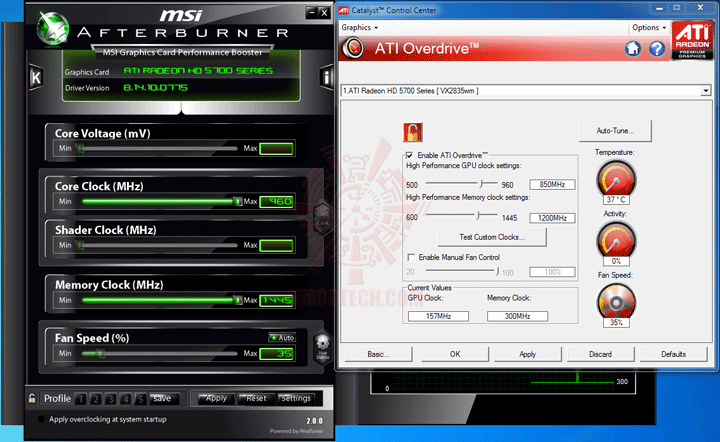Click the Temperature gauge dial
Screen dimensions: 720x442
coord(616,178)
